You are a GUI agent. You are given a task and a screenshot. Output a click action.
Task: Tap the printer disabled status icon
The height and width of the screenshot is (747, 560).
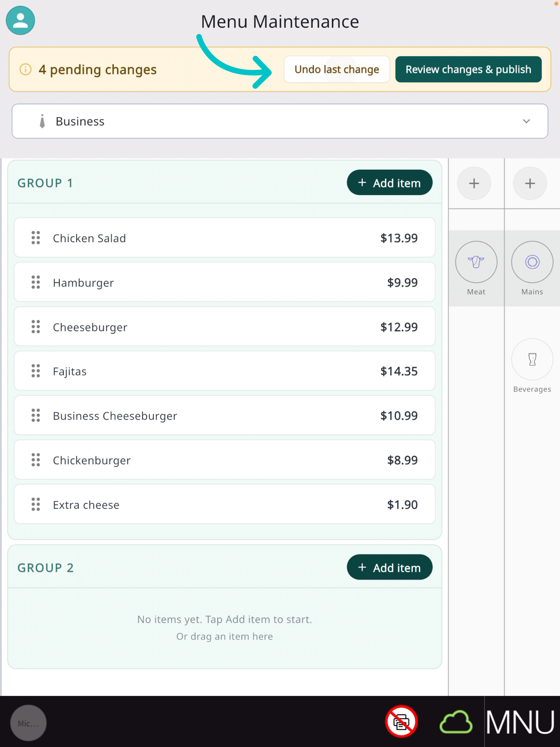pyautogui.click(x=401, y=721)
